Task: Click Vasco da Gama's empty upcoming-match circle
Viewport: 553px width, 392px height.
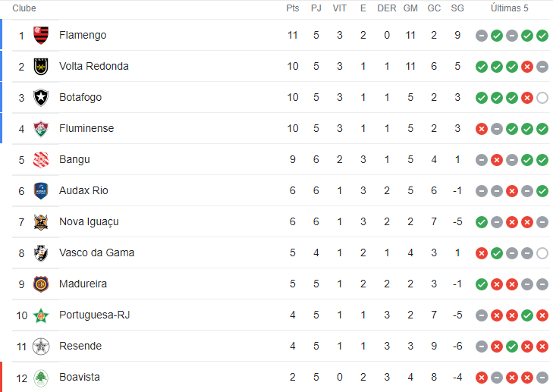Action: pyautogui.click(x=542, y=253)
